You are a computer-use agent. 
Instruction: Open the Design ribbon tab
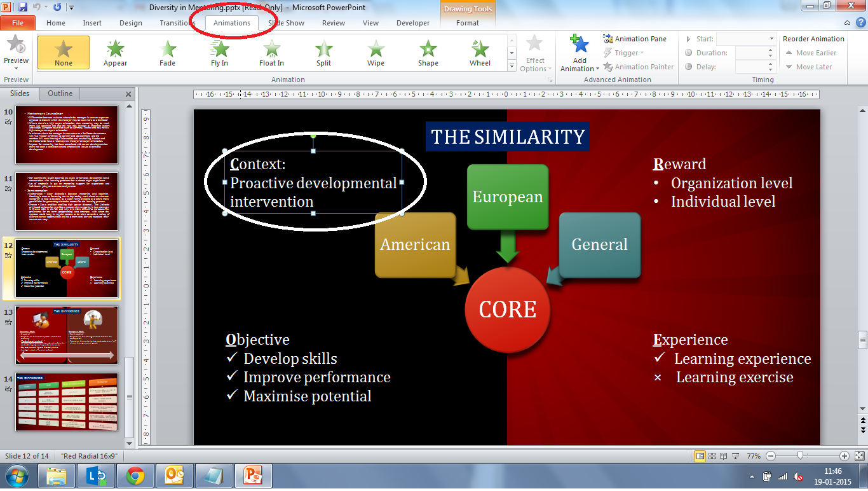131,23
